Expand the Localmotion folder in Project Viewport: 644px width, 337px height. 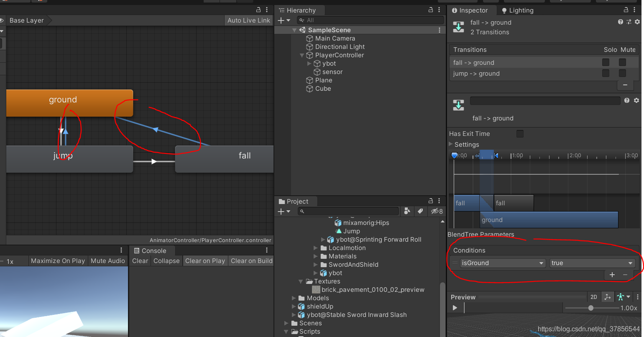[316, 248]
